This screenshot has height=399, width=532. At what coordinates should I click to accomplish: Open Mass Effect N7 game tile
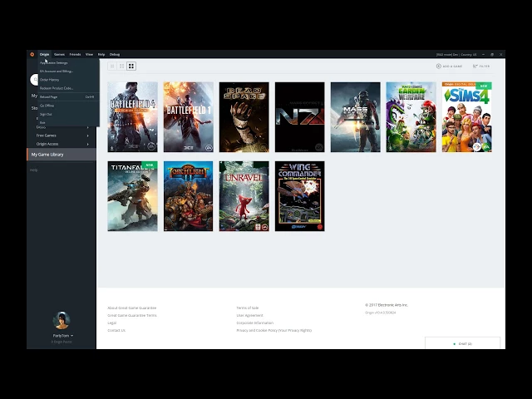pos(299,117)
